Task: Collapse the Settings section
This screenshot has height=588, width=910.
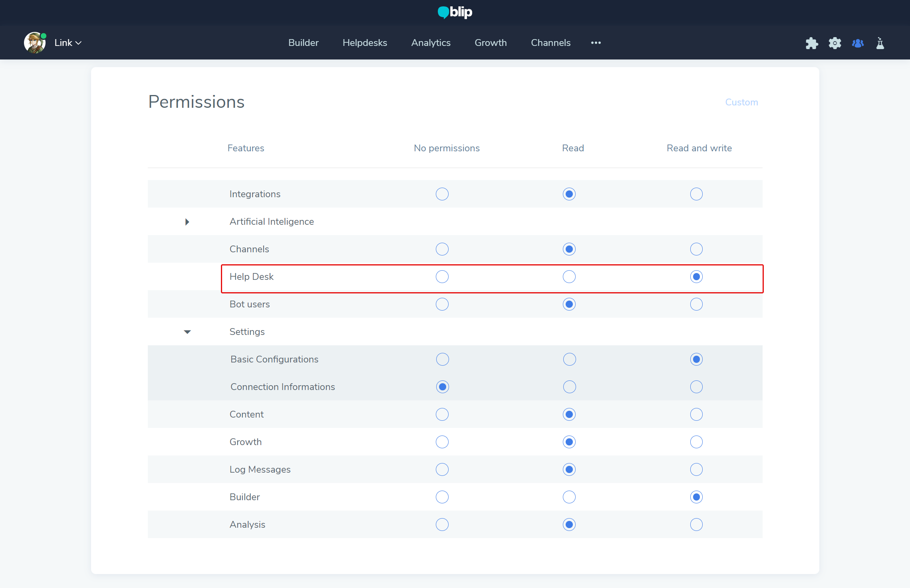Action: (x=187, y=332)
